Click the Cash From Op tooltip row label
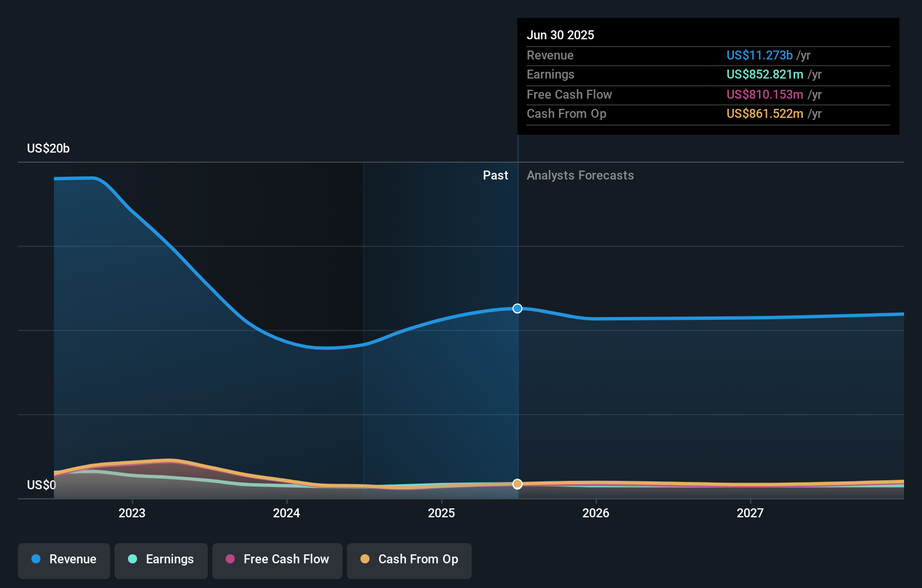The width and height of the screenshot is (922, 588). click(x=567, y=113)
